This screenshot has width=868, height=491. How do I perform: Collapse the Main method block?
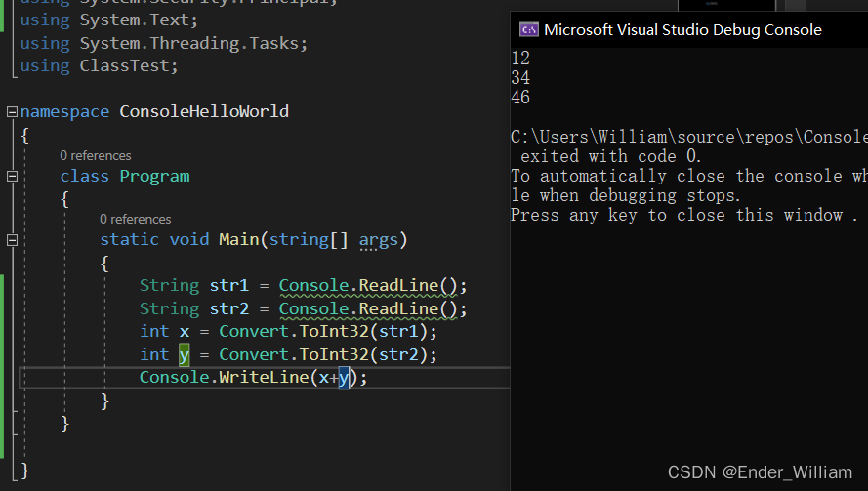click(x=12, y=240)
